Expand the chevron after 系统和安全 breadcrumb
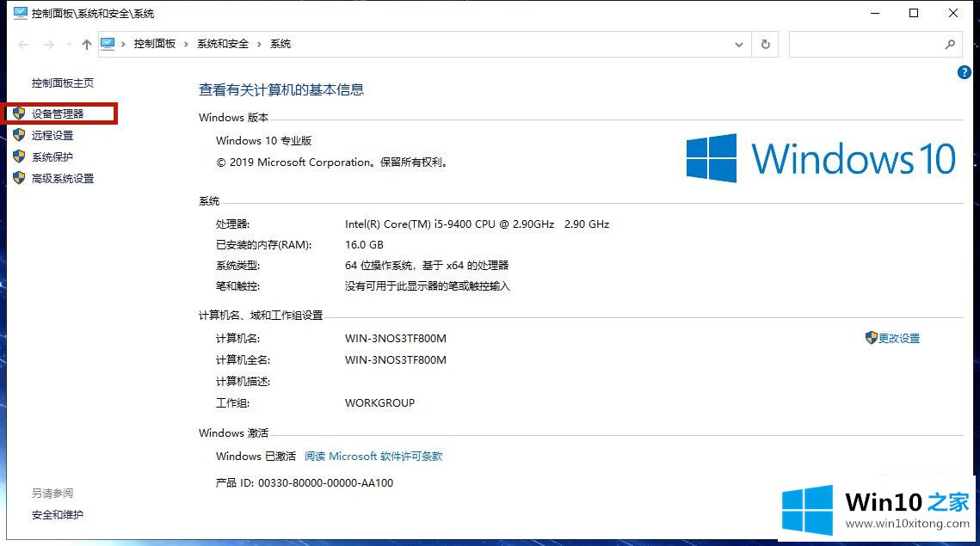 point(259,44)
